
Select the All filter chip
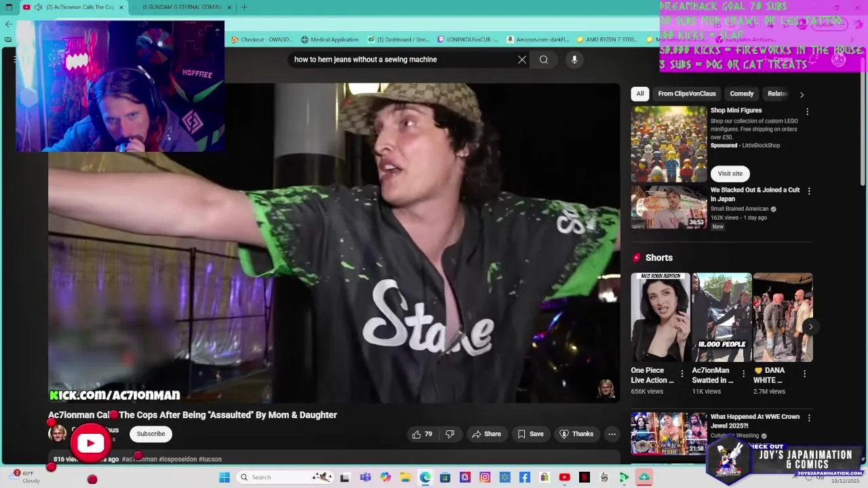click(x=640, y=94)
